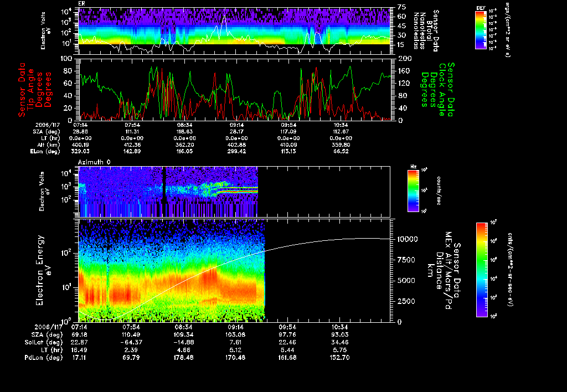Click the SolLat value '7.61'

pyautogui.click(x=235, y=342)
